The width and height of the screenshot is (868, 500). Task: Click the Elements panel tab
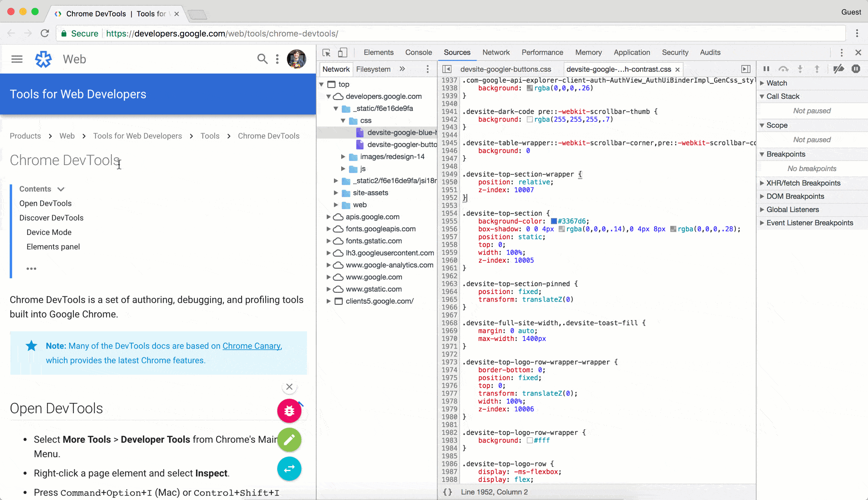379,52
